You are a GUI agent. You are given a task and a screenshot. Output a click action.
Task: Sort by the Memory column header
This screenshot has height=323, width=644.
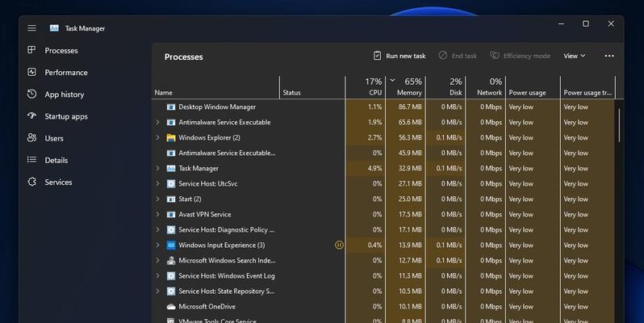coord(405,87)
